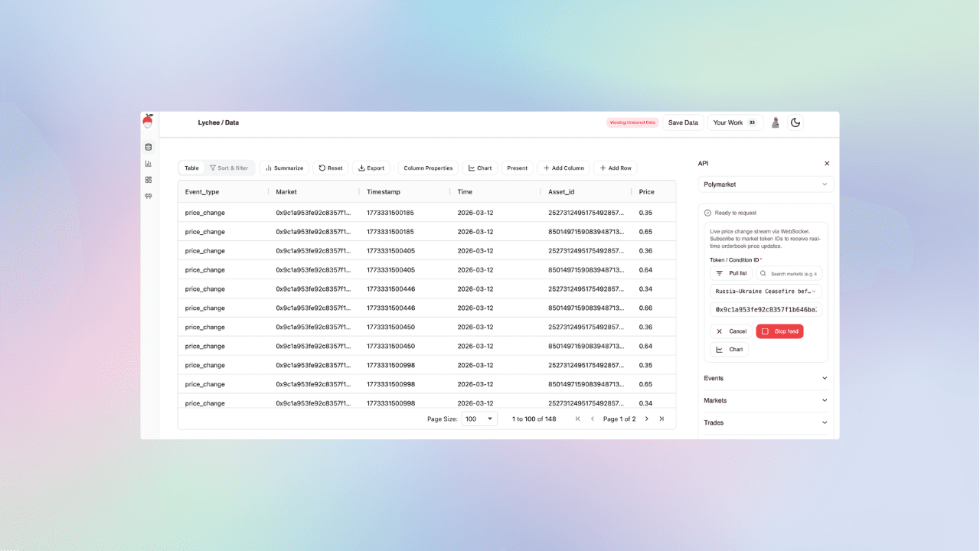Image resolution: width=980 pixels, height=551 pixels.
Task: Toggle dark mode with the moon icon
Action: coord(795,122)
